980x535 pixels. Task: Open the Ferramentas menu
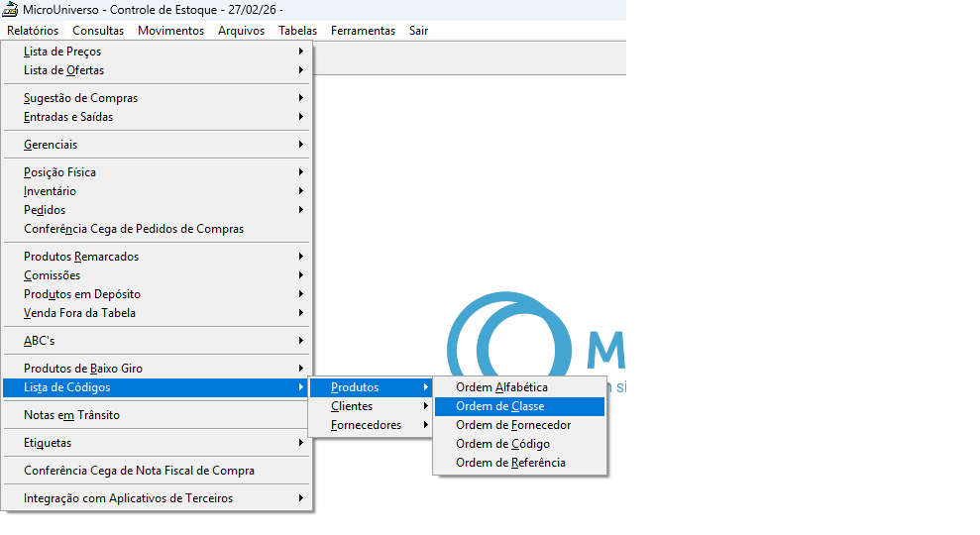pyautogui.click(x=363, y=31)
